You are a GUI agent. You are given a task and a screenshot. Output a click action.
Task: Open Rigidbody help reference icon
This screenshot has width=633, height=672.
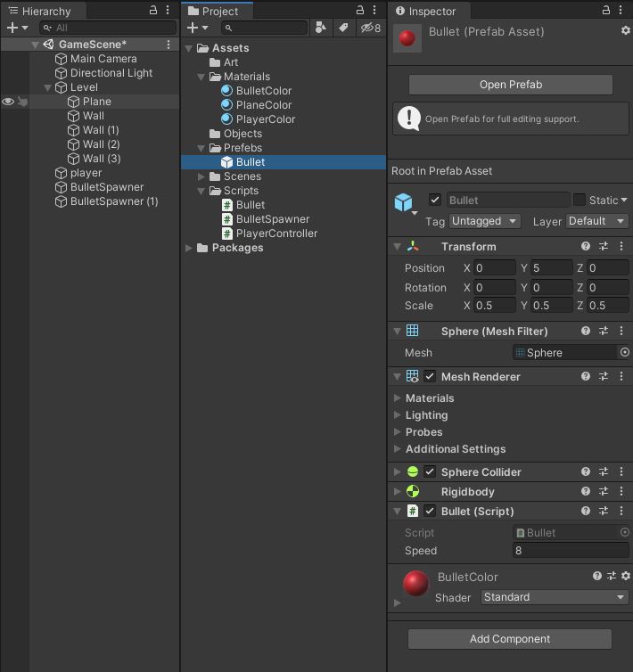pos(586,491)
